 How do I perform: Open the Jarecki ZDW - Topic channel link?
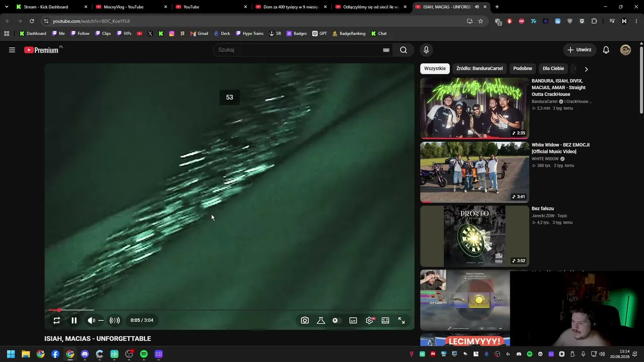coord(549,216)
